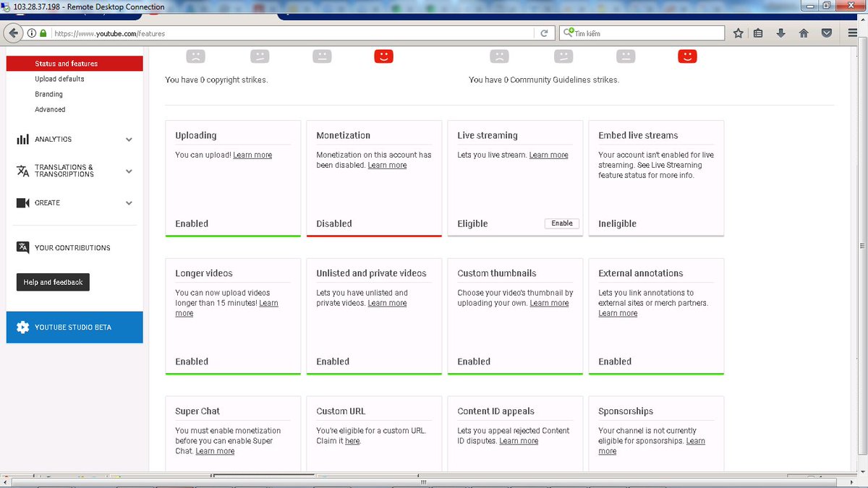Click Learn more in the Super Chat card

pos(215,451)
